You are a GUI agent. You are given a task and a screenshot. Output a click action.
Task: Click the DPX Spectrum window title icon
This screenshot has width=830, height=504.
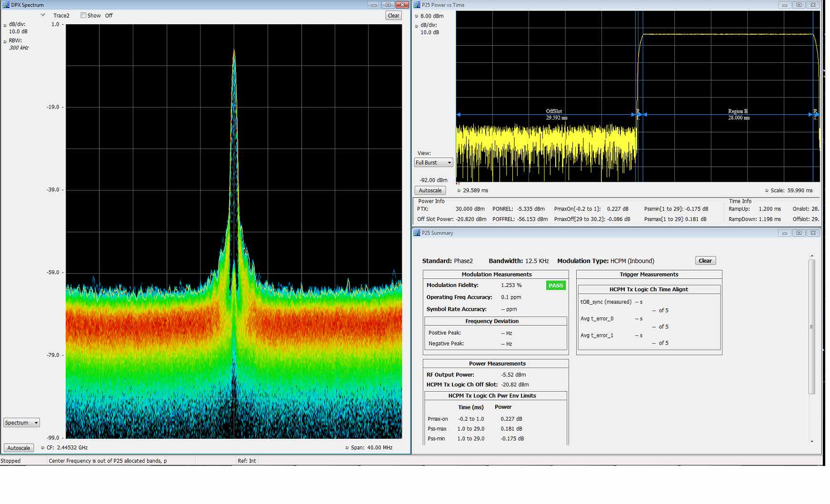coord(6,5)
